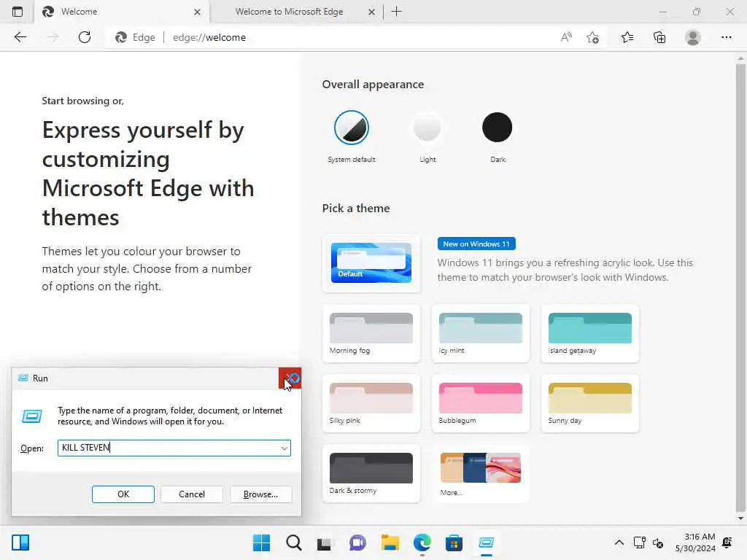Open Widgets from the taskbar
Screen dimensions: 747x560
(x=20, y=542)
